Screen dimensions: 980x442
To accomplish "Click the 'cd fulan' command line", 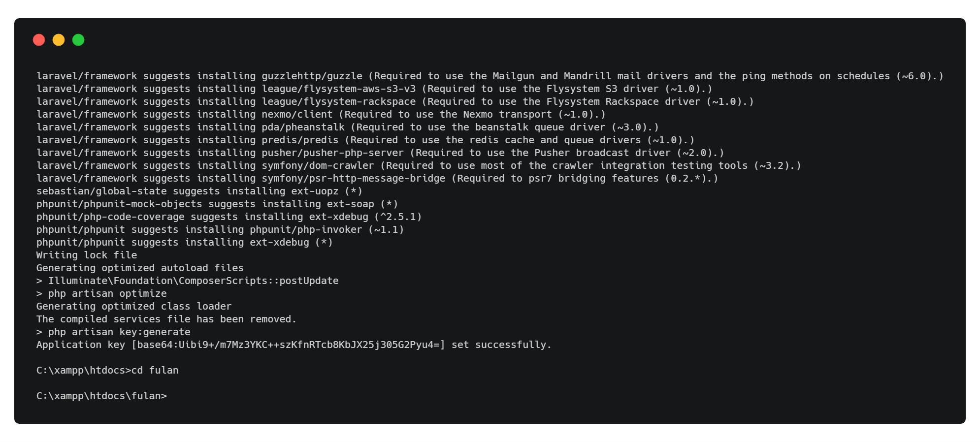I will (x=107, y=370).
